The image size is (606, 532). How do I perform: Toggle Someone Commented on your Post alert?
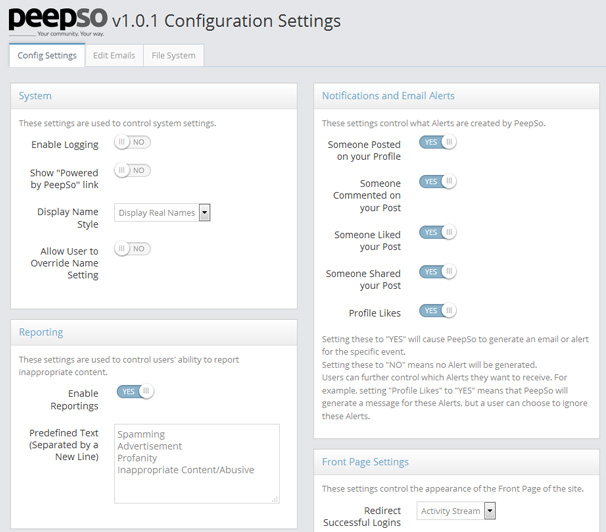coord(437,181)
